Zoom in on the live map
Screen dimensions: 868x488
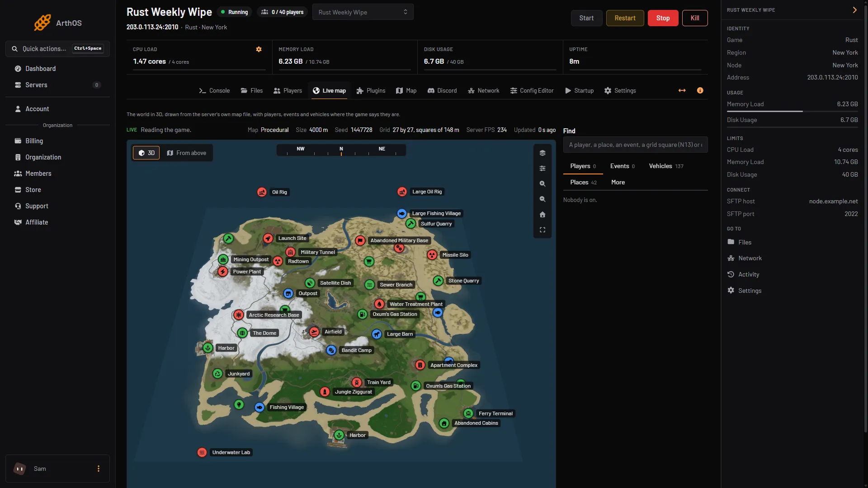[x=542, y=184]
